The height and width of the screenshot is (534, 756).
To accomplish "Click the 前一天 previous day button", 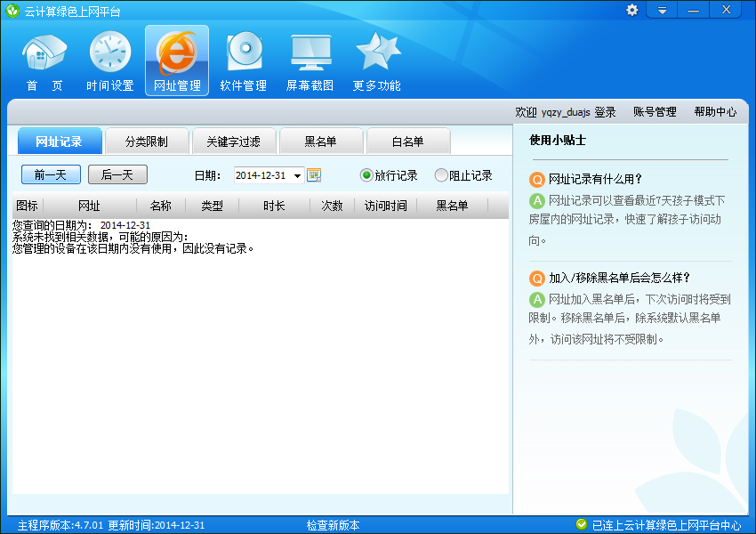I will pos(51,174).
